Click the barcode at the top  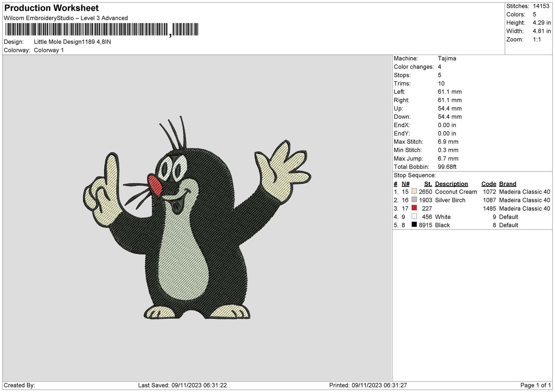101,30
